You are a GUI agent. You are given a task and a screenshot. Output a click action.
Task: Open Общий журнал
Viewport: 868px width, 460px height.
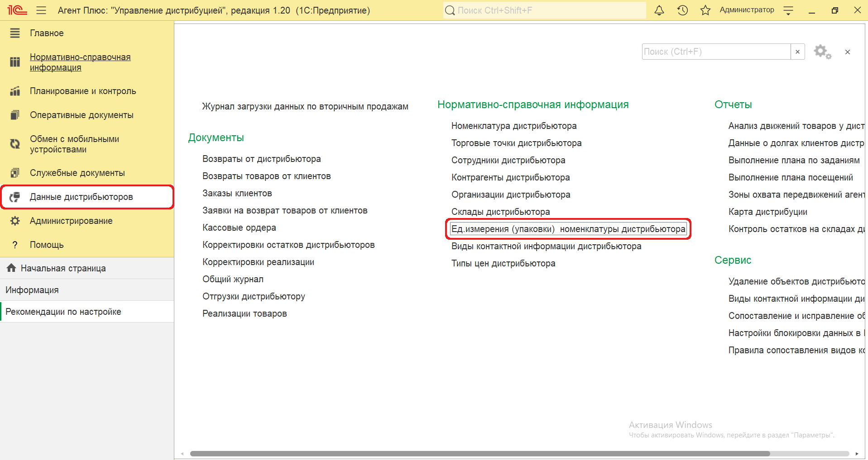pos(233,279)
